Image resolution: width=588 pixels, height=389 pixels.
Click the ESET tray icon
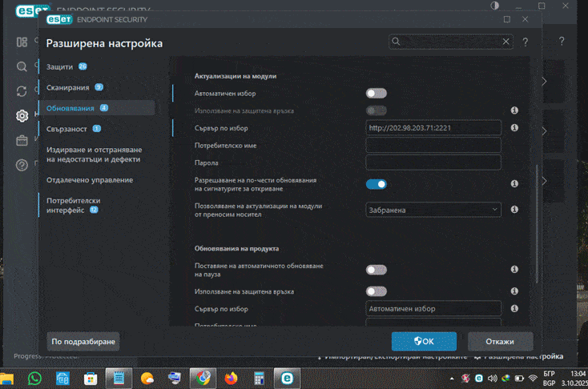pos(479,379)
